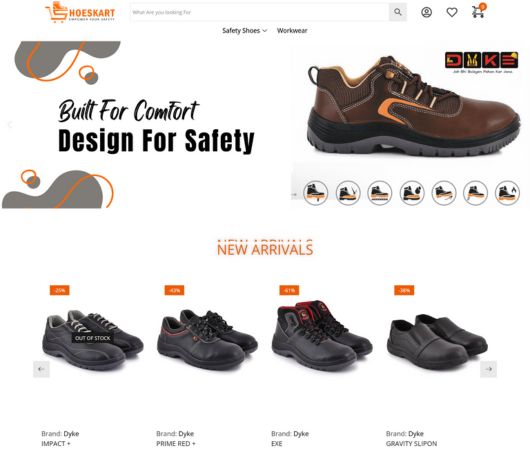Open the IMPACT + product image

(x=93, y=340)
